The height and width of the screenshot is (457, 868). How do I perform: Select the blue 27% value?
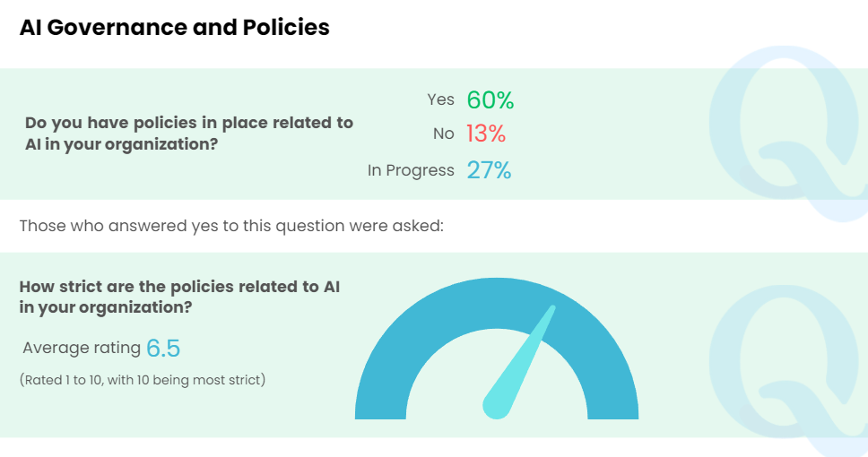(489, 170)
